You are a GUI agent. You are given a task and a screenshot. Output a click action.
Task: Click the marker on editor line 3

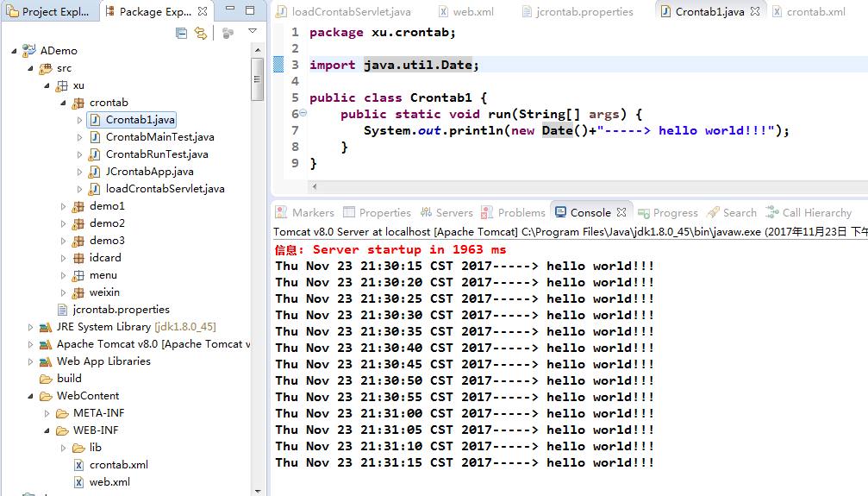click(x=278, y=65)
